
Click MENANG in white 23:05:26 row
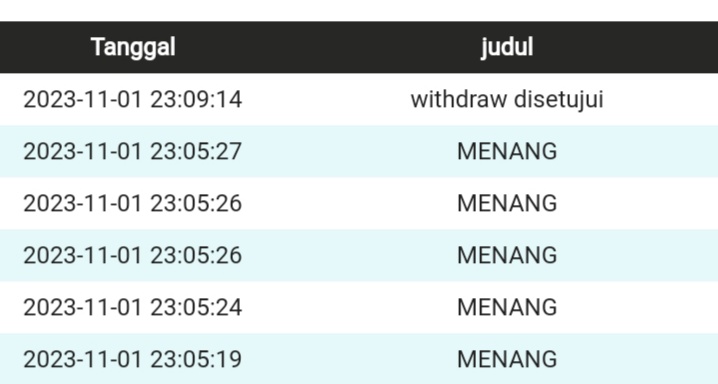click(507, 203)
